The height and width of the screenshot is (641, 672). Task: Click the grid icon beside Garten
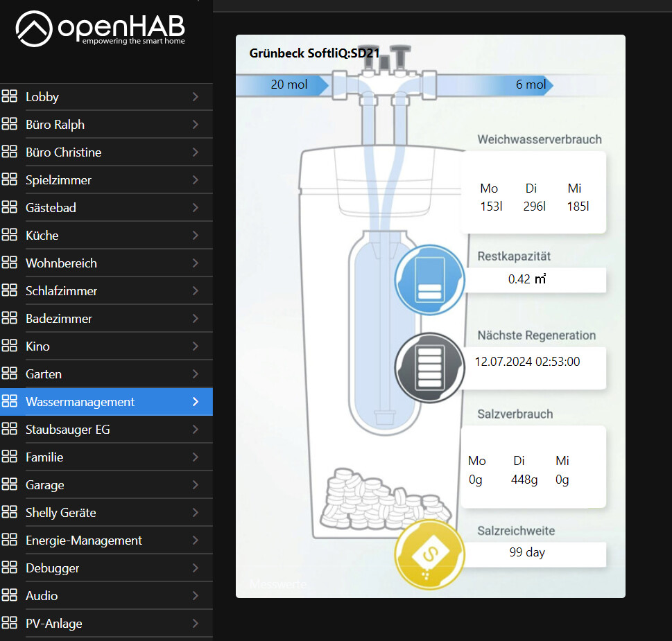(10, 373)
